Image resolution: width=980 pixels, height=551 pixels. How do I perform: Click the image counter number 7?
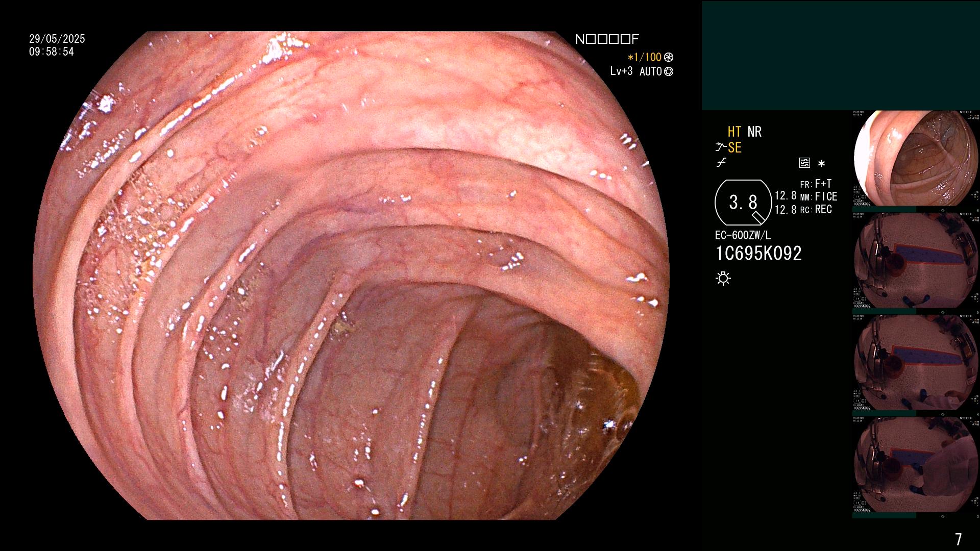[x=959, y=539]
